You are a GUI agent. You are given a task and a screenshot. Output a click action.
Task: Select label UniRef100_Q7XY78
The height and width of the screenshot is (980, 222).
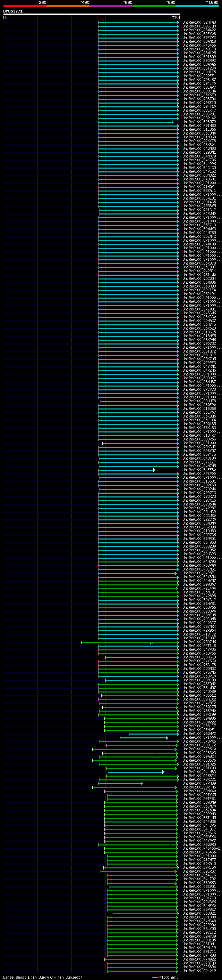pos(199,141)
